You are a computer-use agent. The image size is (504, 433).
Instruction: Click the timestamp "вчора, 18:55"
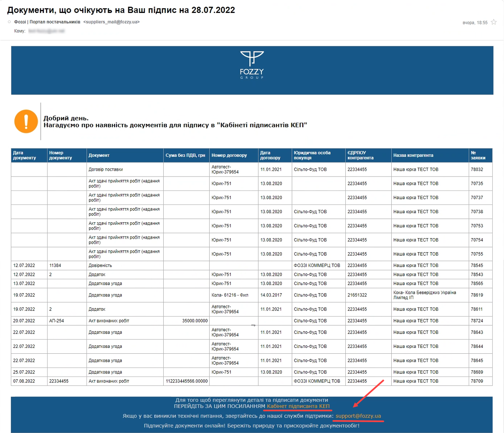point(475,23)
